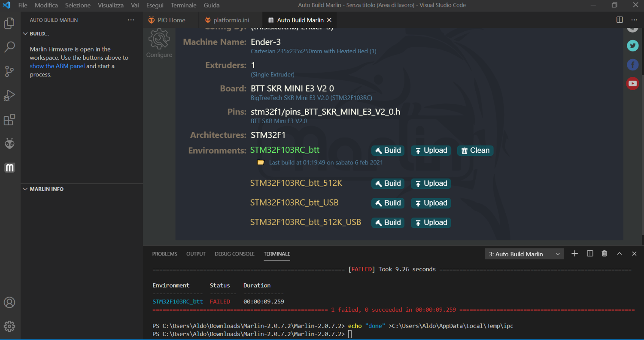The height and width of the screenshot is (340, 644).
Task: Open the Marlin YouTube icon link
Action: point(632,83)
